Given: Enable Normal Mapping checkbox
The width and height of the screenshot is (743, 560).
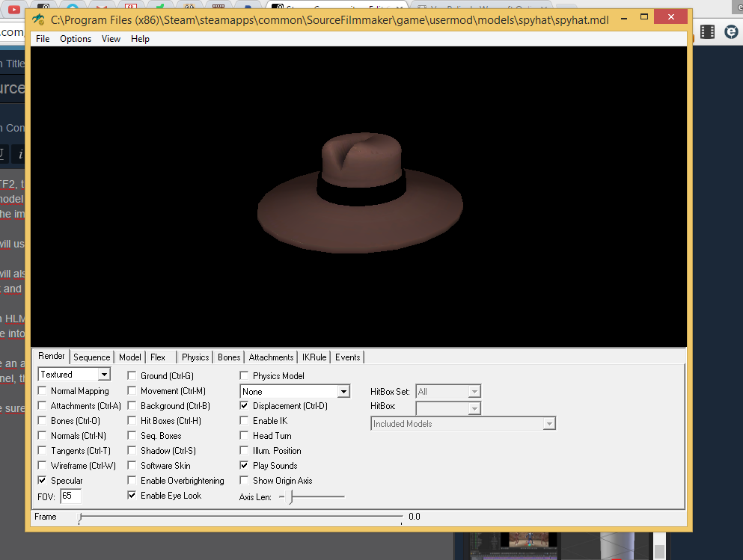Looking at the screenshot, I should pyautogui.click(x=42, y=390).
